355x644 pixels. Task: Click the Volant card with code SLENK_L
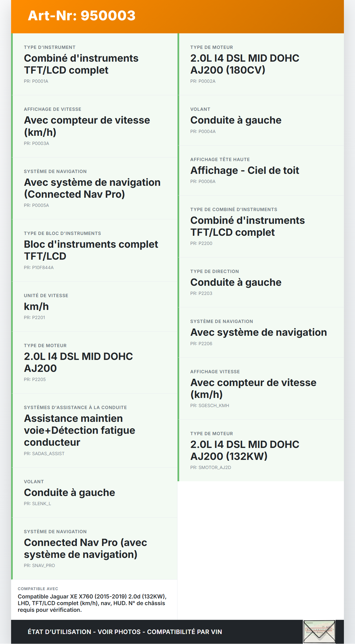tap(94, 492)
